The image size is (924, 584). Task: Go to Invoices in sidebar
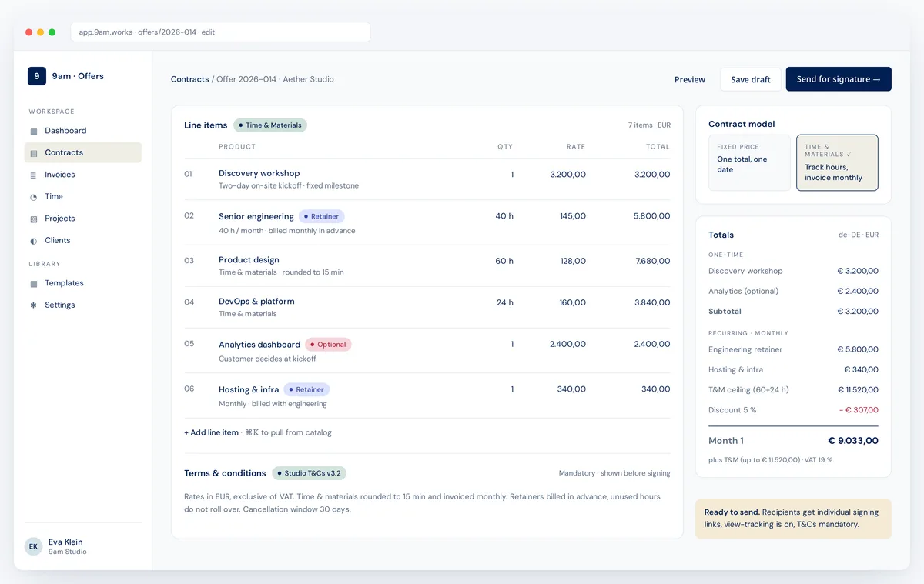[x=83, y=175]
